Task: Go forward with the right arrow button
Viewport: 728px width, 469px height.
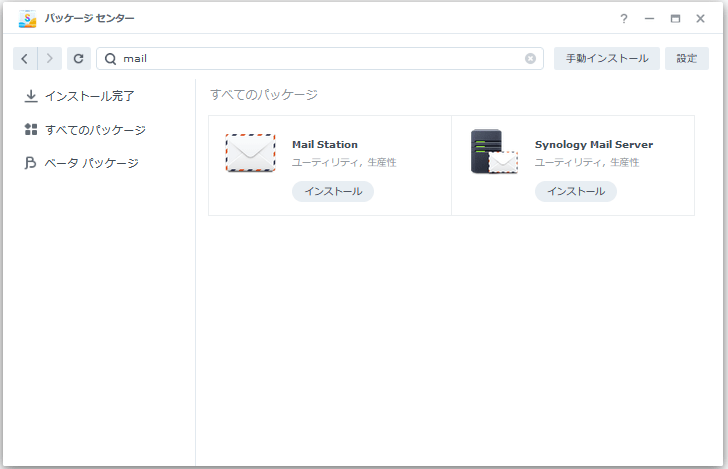Action: click(50, 59)
